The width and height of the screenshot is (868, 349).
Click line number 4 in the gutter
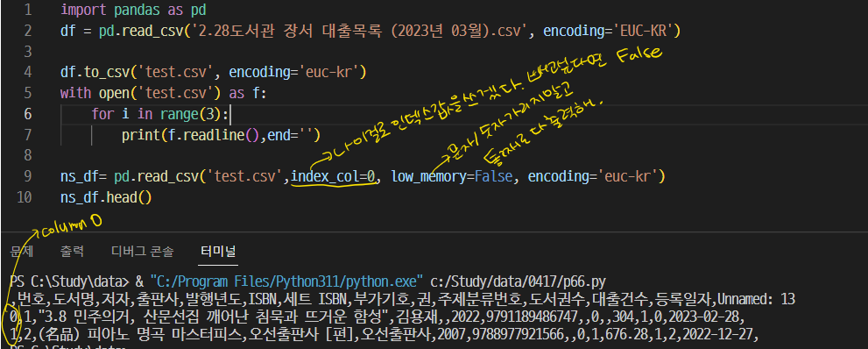point(28,72)
